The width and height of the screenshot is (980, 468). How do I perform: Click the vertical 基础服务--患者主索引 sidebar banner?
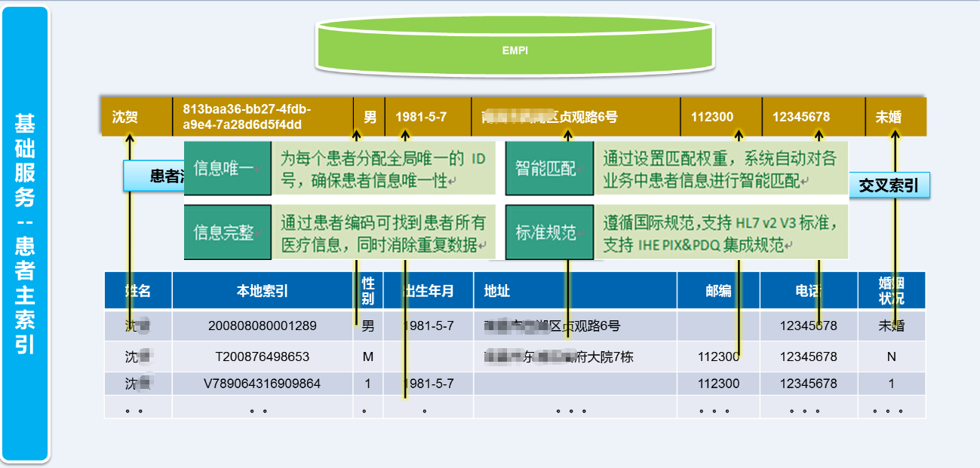[25, 234]
